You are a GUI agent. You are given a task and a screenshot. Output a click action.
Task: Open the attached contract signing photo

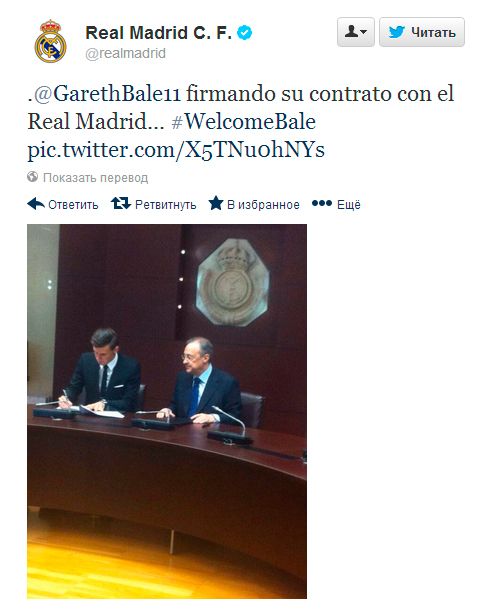[x=167, y=411]
